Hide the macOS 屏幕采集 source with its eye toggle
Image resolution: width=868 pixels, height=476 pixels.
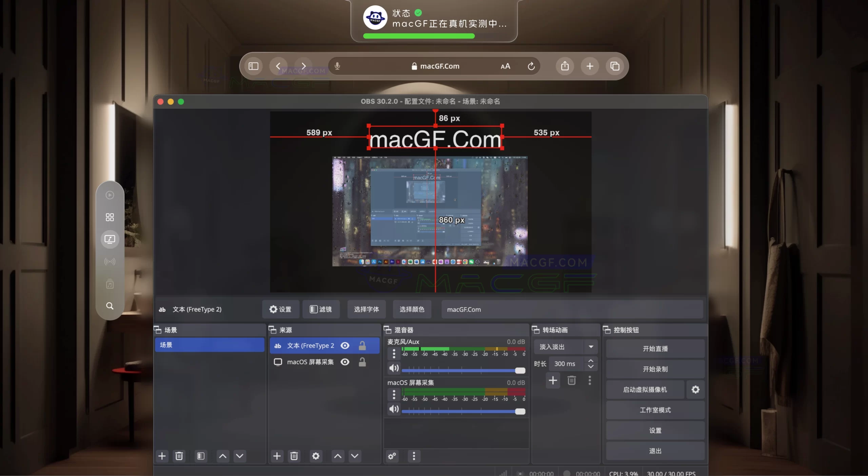345,362
